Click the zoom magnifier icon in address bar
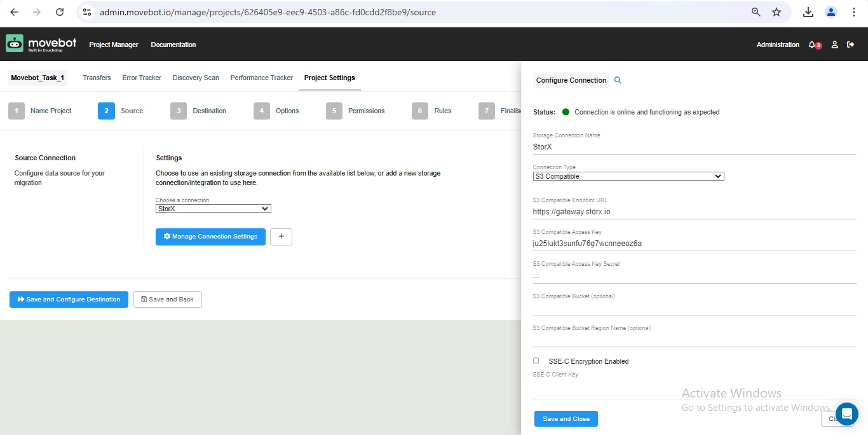 756,12
